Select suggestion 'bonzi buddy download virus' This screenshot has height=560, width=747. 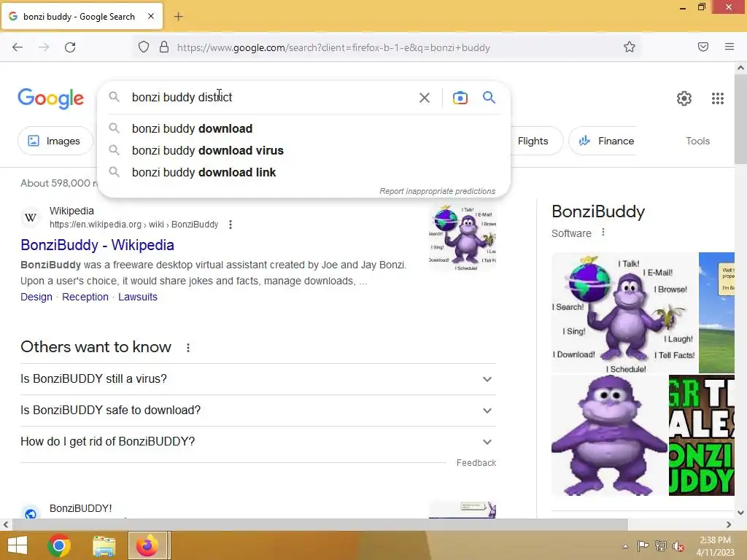[304, 150]
